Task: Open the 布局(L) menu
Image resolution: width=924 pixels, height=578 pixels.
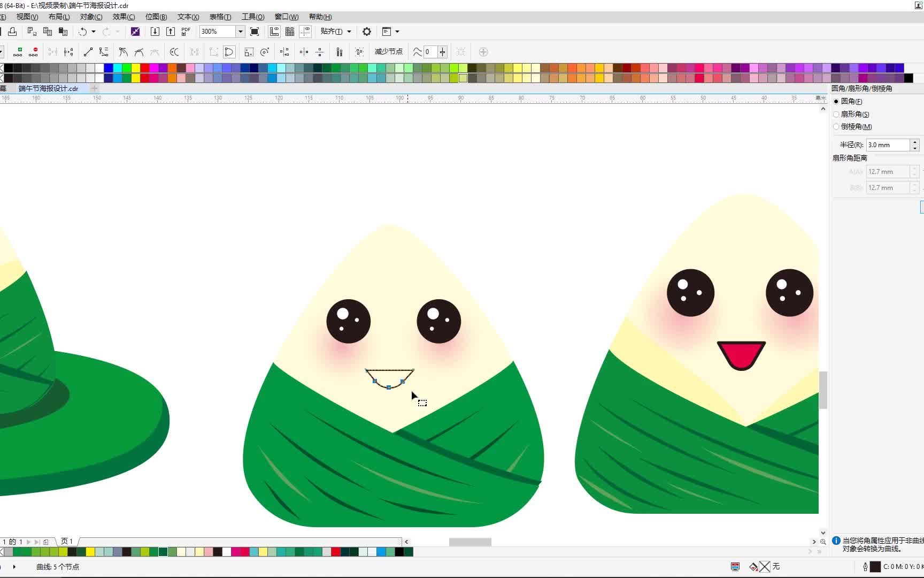Action: point(59,17)
